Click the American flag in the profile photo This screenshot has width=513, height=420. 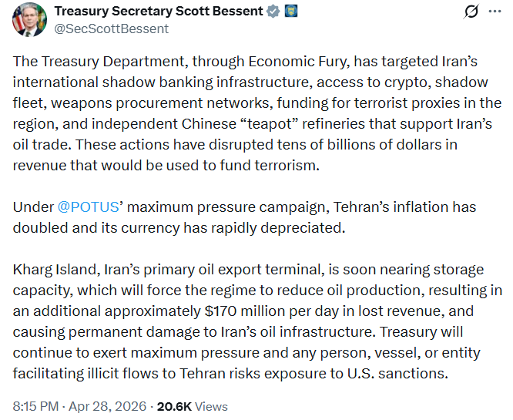pyautogui.click(x=18, y=20)
